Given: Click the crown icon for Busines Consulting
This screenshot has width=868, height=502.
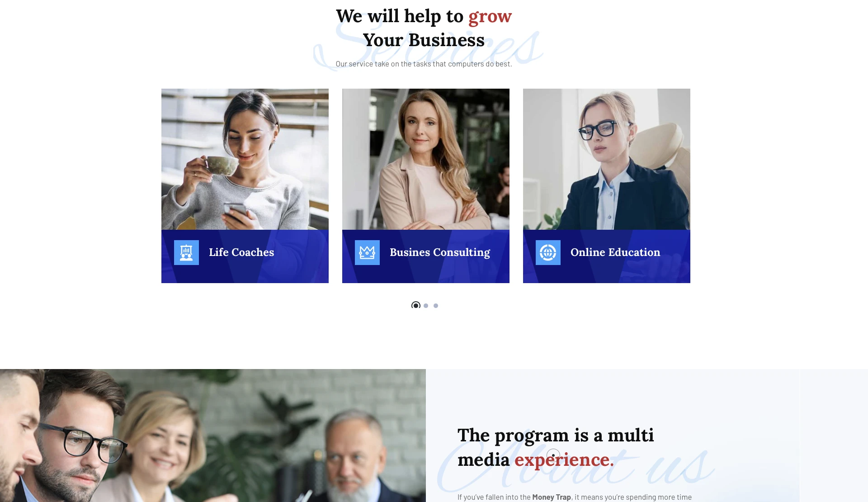Looking at the screenshot, I should click(x=367, y=252).
